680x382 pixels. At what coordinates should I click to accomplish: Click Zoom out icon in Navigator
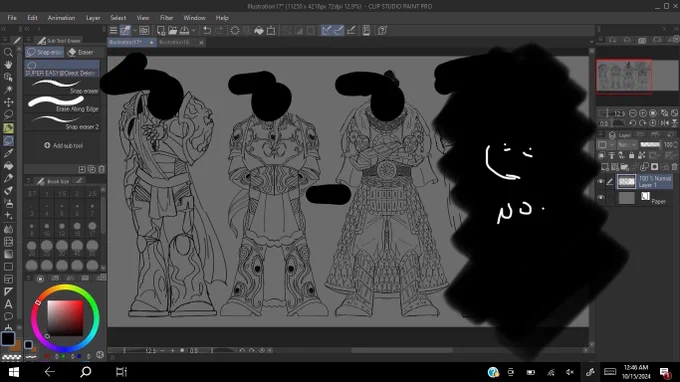(633, 113)
